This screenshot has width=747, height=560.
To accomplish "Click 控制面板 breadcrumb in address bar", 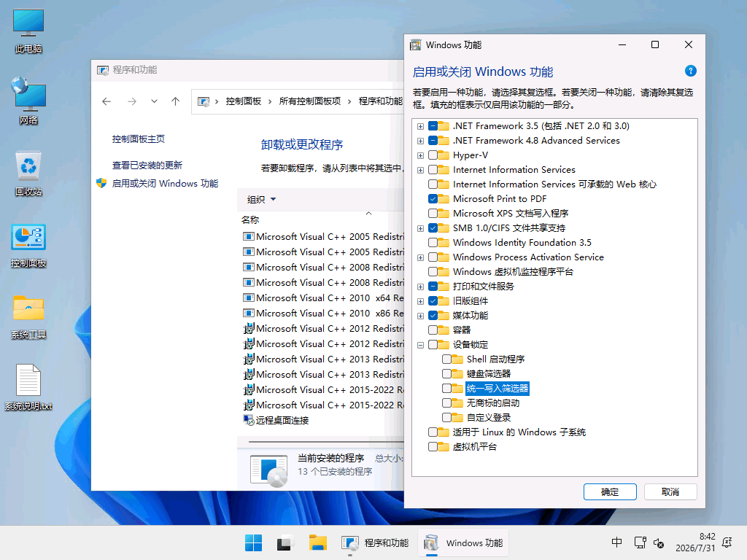I will 244,101.
